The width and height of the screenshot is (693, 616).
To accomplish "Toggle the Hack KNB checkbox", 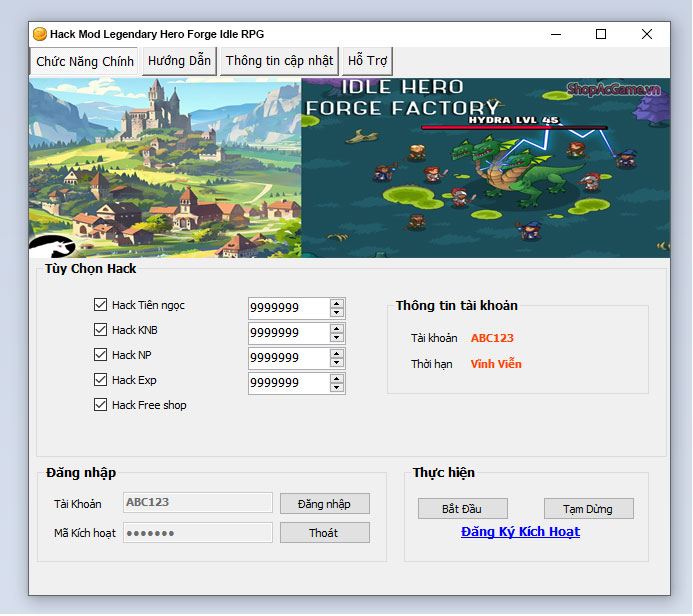I will 100,330.
